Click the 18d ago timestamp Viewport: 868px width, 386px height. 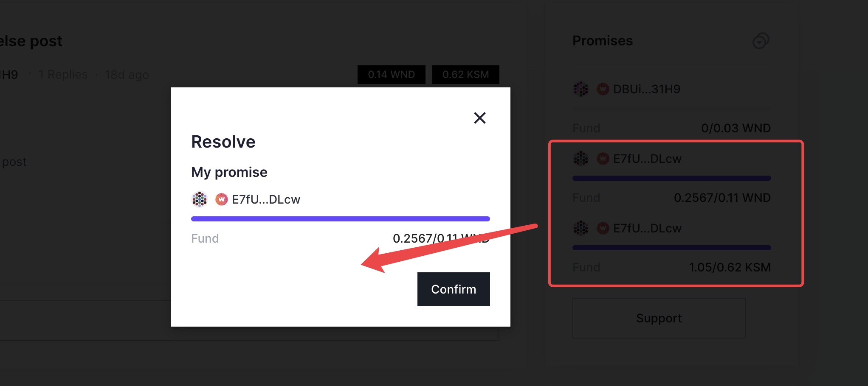click(127, 74)
